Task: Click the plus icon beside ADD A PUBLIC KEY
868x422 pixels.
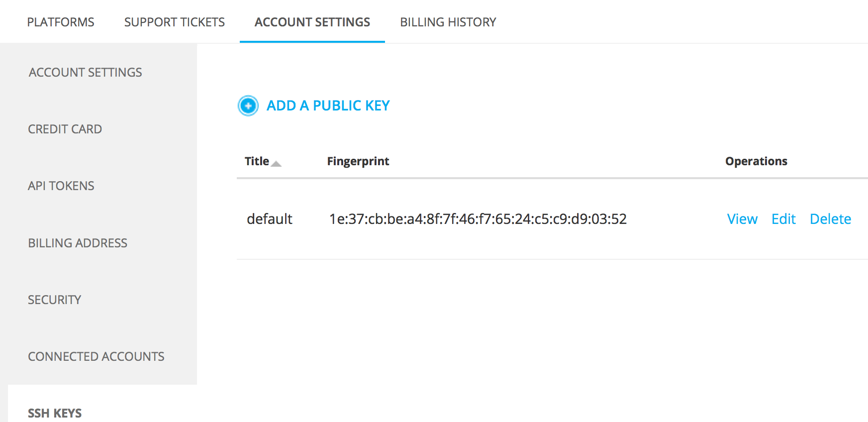Action: click(x=248, y=105)
